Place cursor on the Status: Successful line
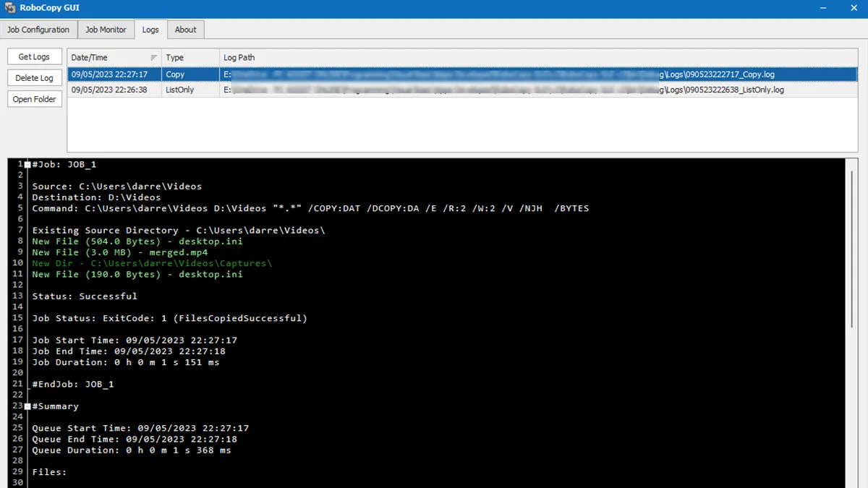868x488 pixels. [x=85, y=296]
